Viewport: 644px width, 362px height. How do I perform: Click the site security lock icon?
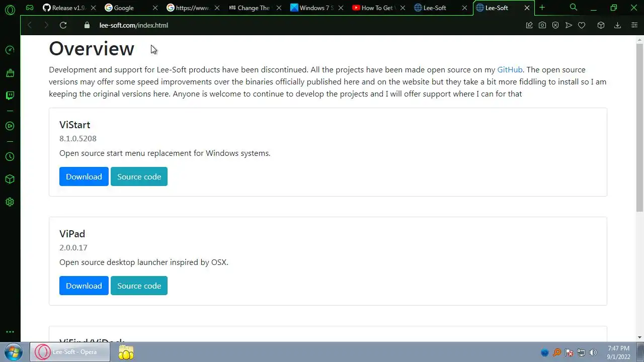(87, 25)
